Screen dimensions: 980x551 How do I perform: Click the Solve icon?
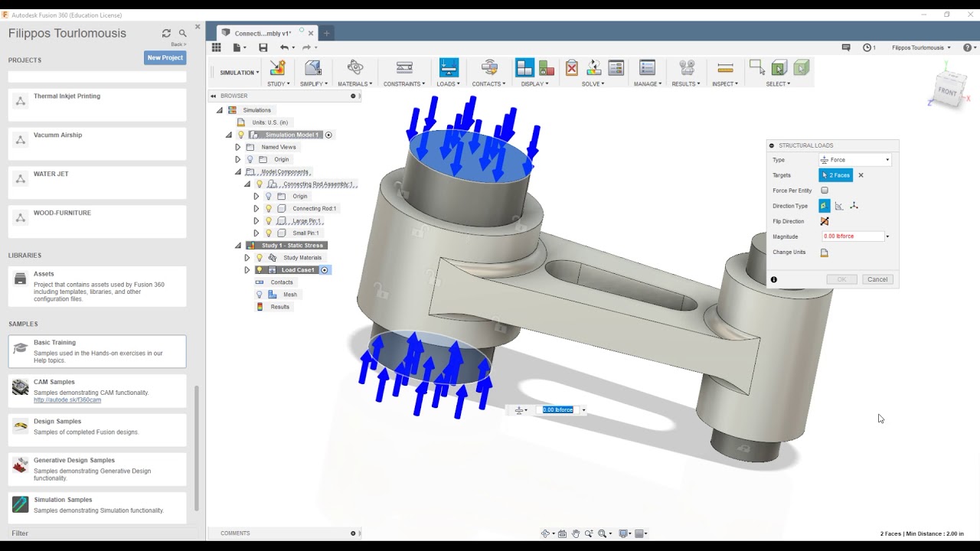(x=593, y=68)
